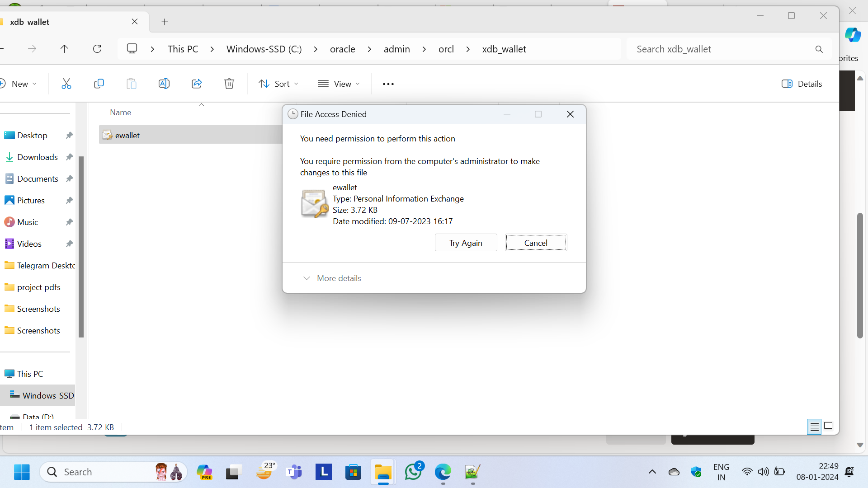868x488 pixels.
Task: Click the Cut scissors icon
Action: [66, 84]
